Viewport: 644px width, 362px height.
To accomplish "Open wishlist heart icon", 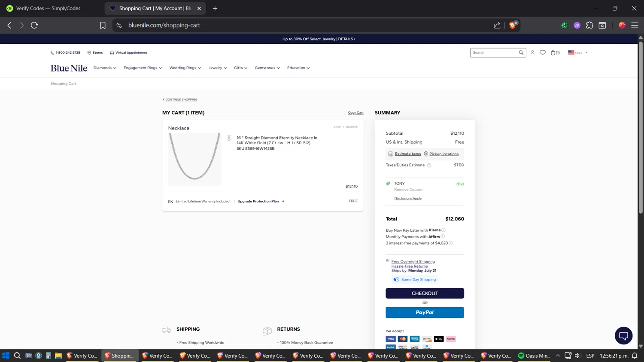I will coord(543,53).
